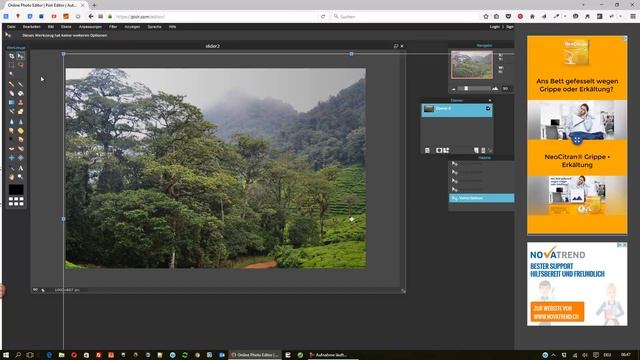The image size is (640, 360).
Task: Select the Sponge tool
Action: pyautogui.click(x=20, y=131)
